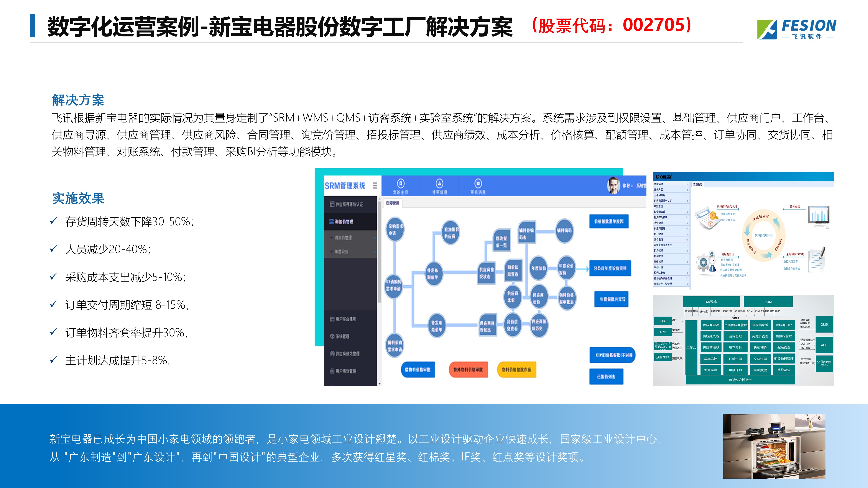Click the 供应商绩效管理 icon in the dark SRM sidebar
This screenshot has height=488, width=868.
click(332, 354)
